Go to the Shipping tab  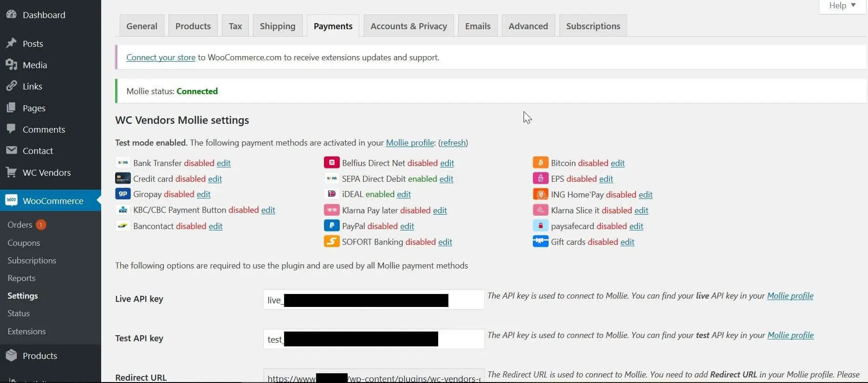click(278, 26)
